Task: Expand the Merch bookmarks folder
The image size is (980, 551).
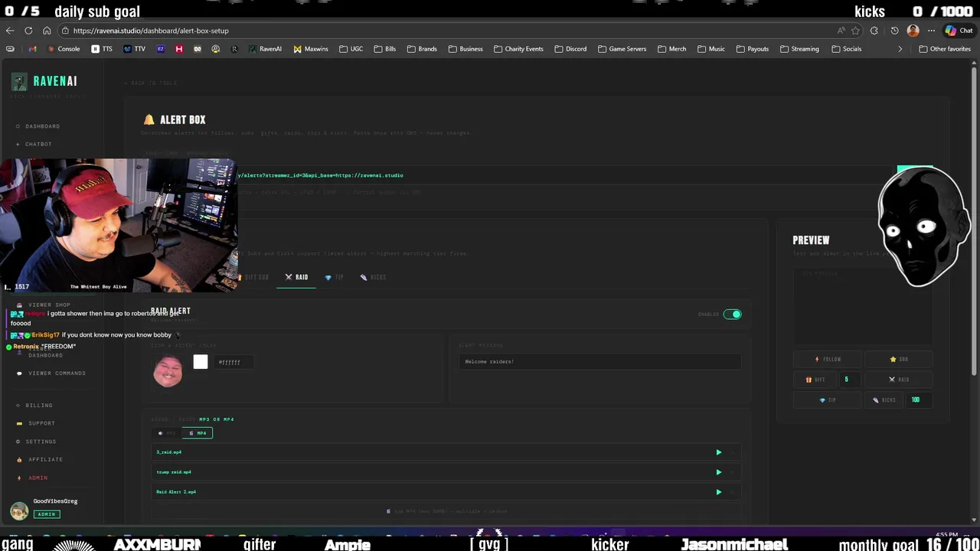Action: [x=671, y=49]
